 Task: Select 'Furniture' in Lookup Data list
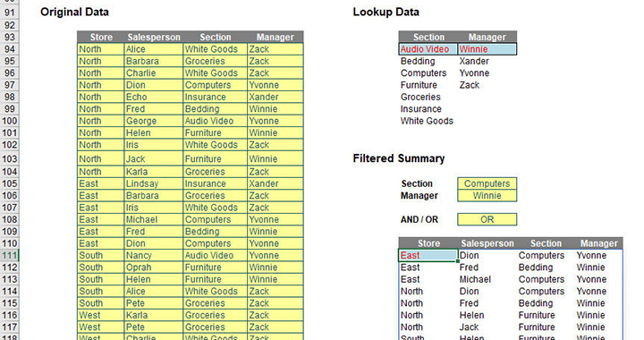point(419,85)
